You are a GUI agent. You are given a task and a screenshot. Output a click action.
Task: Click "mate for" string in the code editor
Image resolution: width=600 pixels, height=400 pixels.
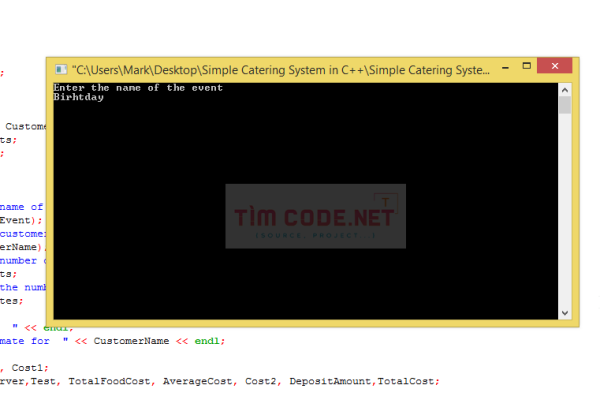tap(24, 341)
